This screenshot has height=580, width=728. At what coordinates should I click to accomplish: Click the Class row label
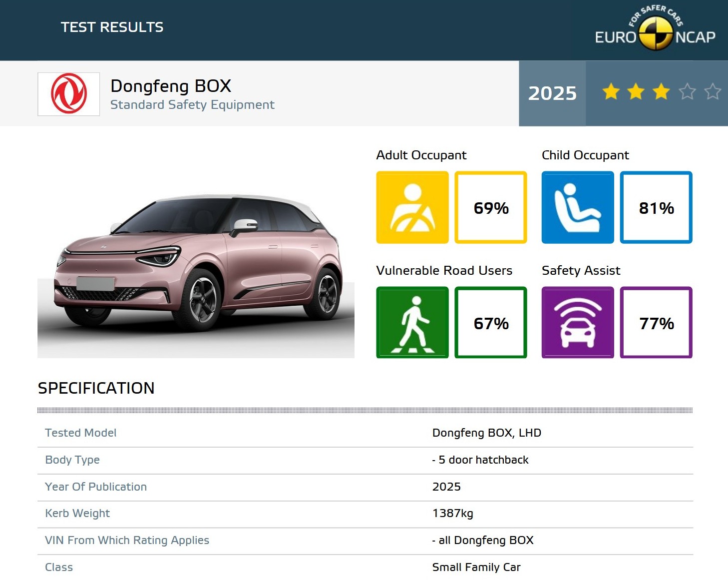point(59,567)
